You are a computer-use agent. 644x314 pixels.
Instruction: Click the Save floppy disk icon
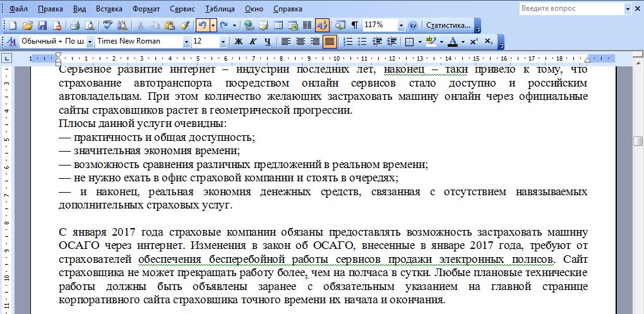pyautogui.click(x=42, y=25)
